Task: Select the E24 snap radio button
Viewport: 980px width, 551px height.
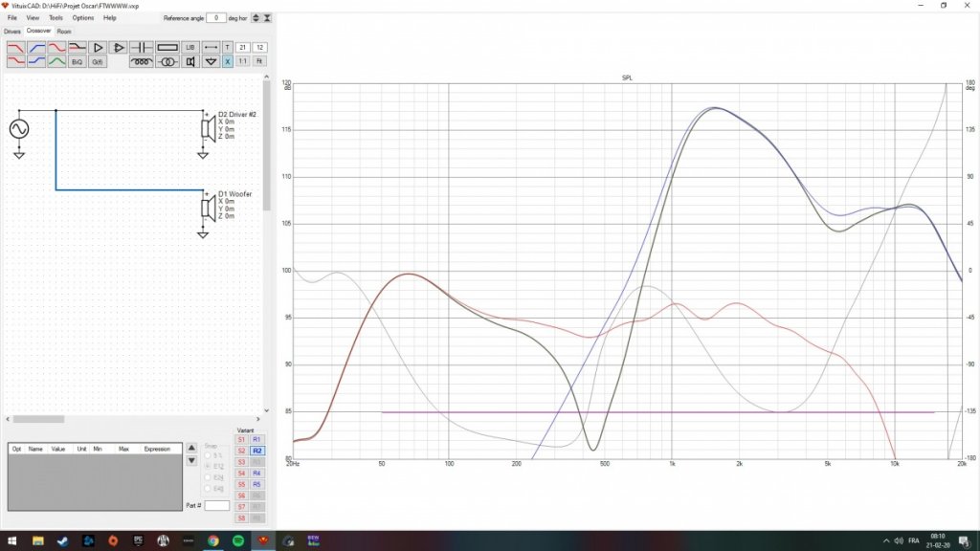Action: pyautogui.click(x=208, y=476)
